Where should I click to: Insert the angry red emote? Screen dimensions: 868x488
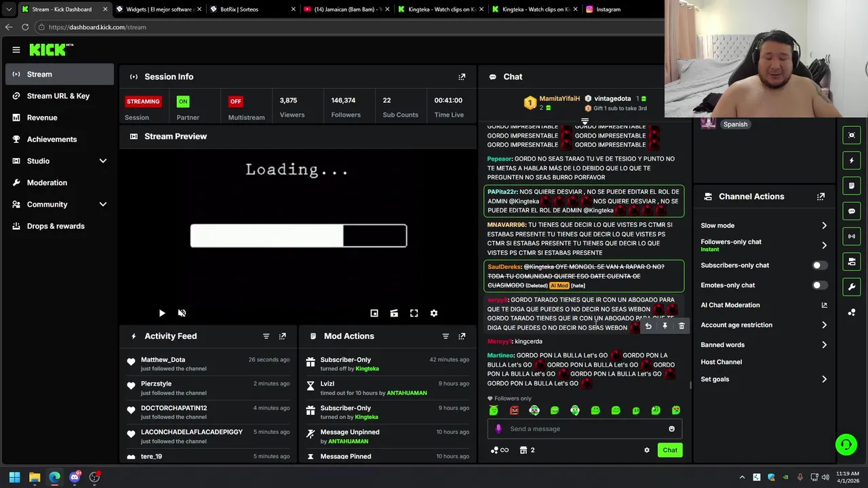pyautogui.click(x=514, y=410)
